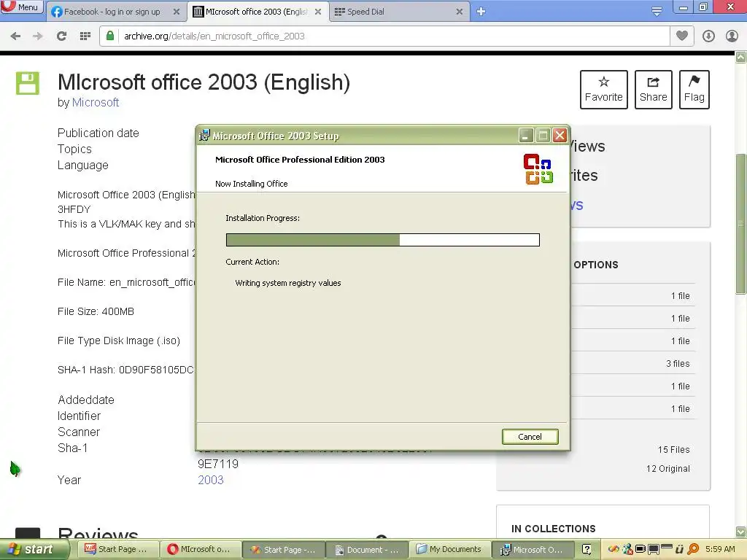Click 'File Size: 400MB' text

[x=96, y=311]
